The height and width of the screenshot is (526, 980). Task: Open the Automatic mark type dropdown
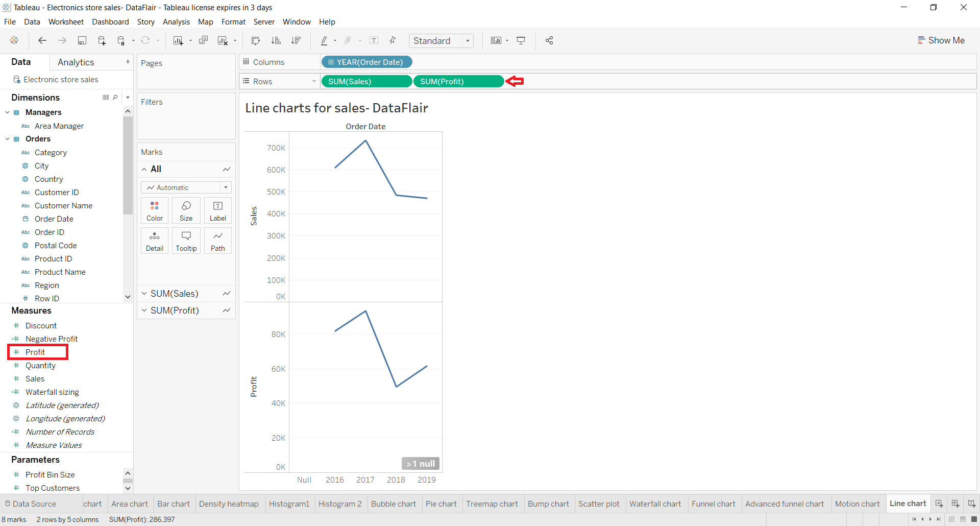tap(225, 187)
